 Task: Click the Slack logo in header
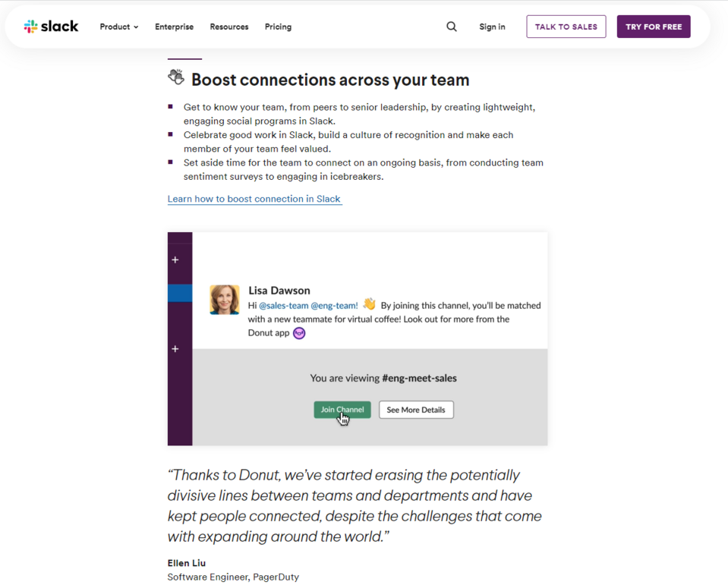pos(51,27)
